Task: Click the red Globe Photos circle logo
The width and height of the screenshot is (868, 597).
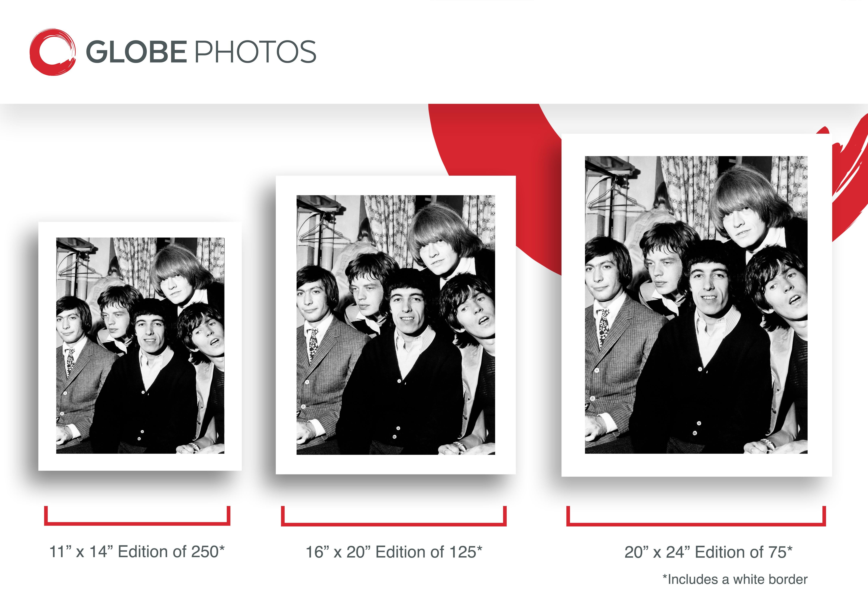Action: pyautogui.click(x=52, y=52)
